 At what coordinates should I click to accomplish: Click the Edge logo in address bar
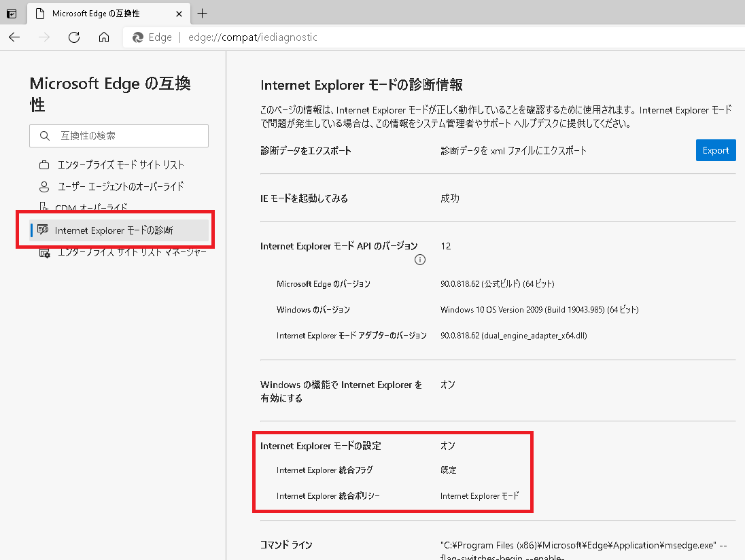click(x=138, y=37)
